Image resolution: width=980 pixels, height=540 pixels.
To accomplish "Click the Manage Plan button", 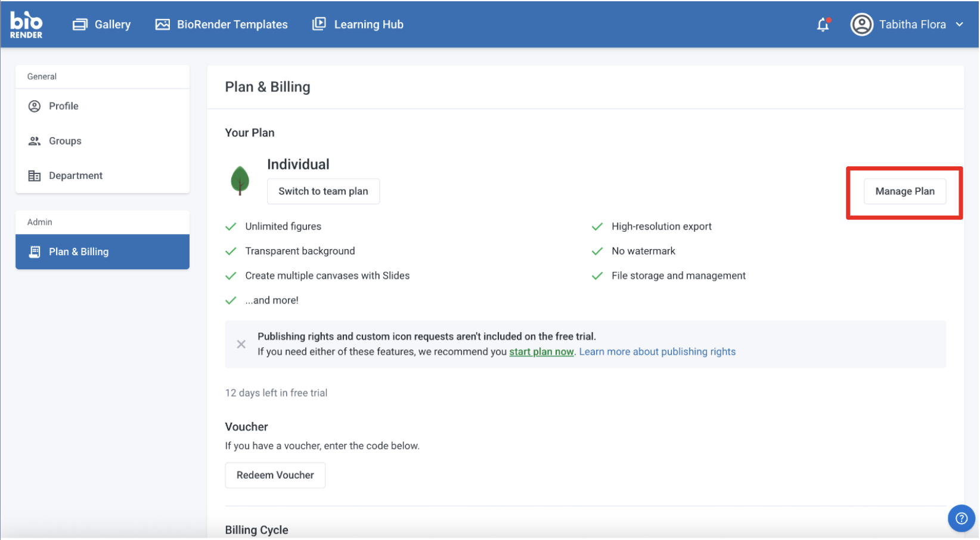I will 904,191.
